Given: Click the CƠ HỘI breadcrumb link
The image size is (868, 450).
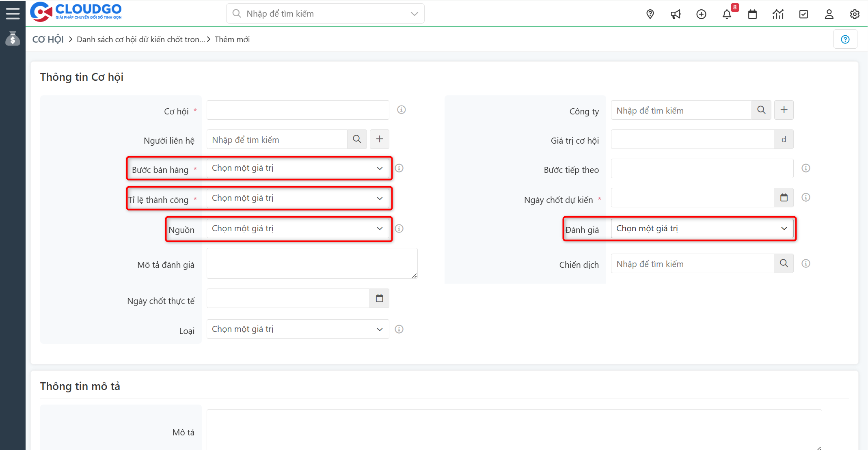Looking at the screenshot, I should point(48,39).
